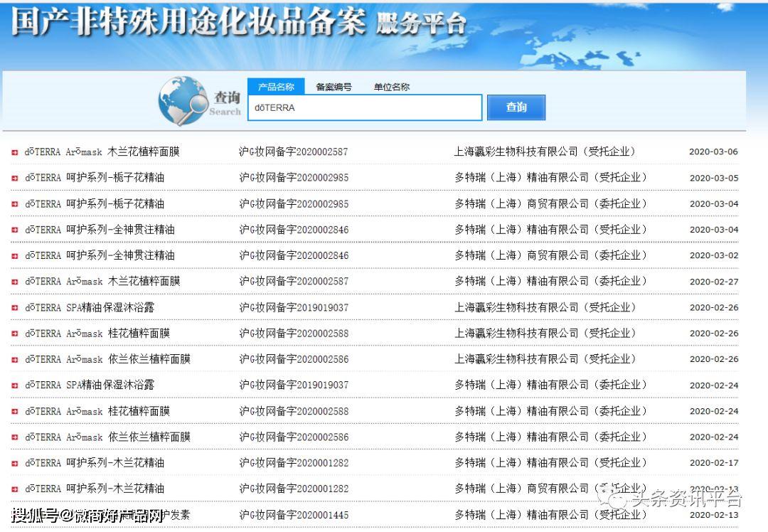Screen dimensions: 768x532
Task: Click red bullet icon of SPA精油保湿沐浴露 row dated 2020-02-24
Action: pyautogui.click(x=15, y=386)
